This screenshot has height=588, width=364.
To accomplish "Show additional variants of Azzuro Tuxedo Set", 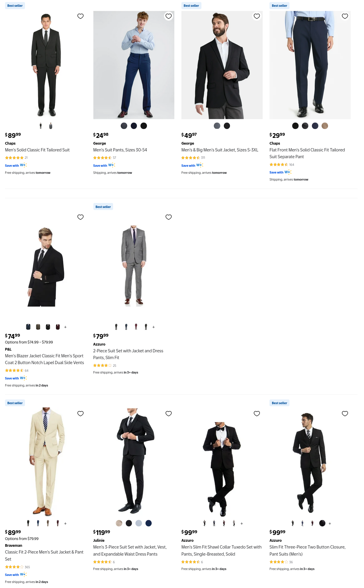I will pyautogui.click(x=242, y=523).
